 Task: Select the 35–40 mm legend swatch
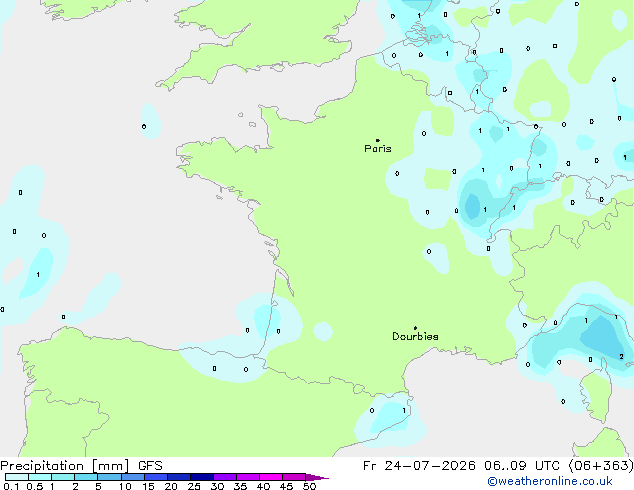[x=248, y=477]
